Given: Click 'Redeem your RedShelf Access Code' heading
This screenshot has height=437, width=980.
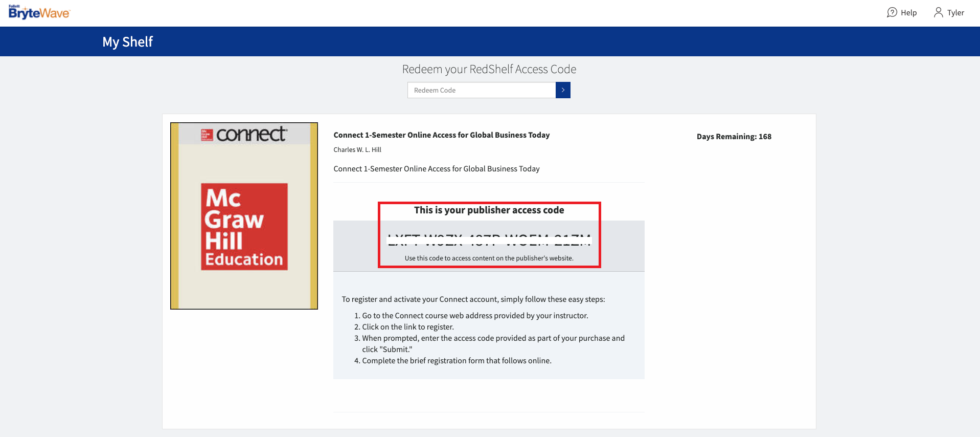Looking at the screenshot, I should click(489, 69).
